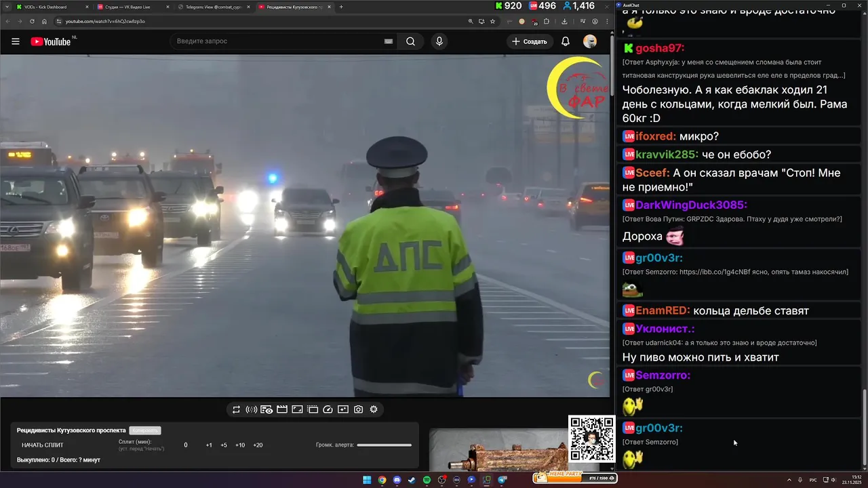Open Chrome from the taskbar
The image size is (868, 488).
(x=382, y=480)
